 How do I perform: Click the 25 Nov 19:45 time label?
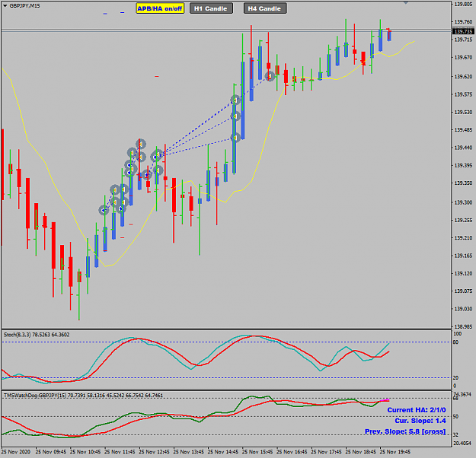coord(395,452)
